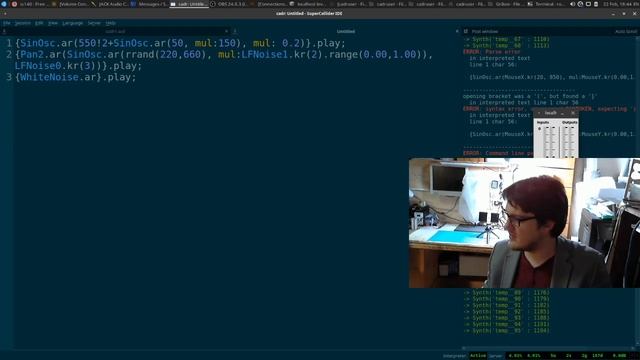
Task: Switch to the OBS 24.0.3 taskbar window
Action: (x=229, y=4)
